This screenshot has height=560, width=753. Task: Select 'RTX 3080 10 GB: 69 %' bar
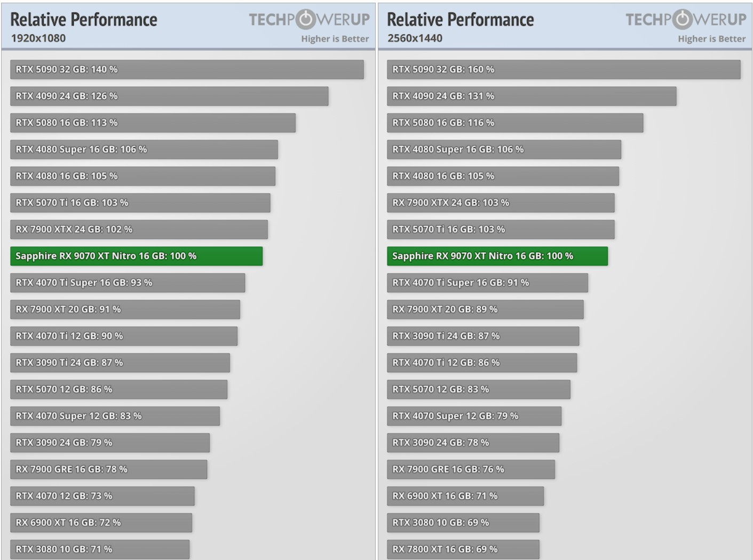[x=463, y=523]
